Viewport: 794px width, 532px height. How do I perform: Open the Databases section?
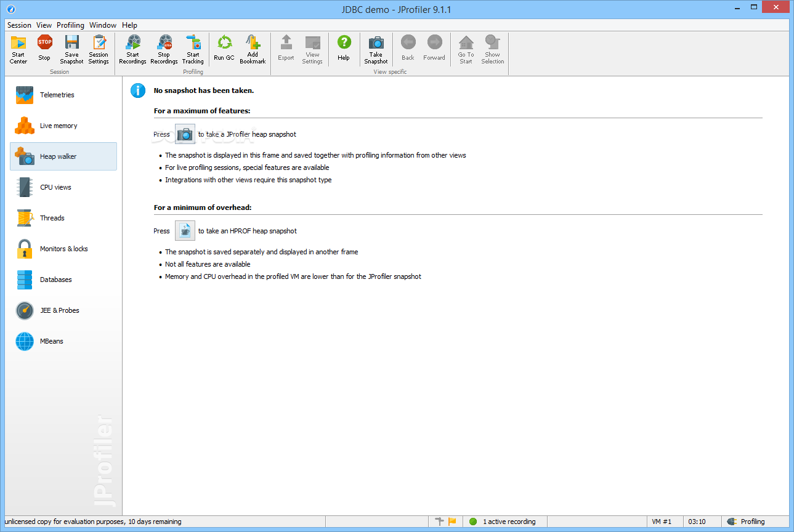point(63,280)
